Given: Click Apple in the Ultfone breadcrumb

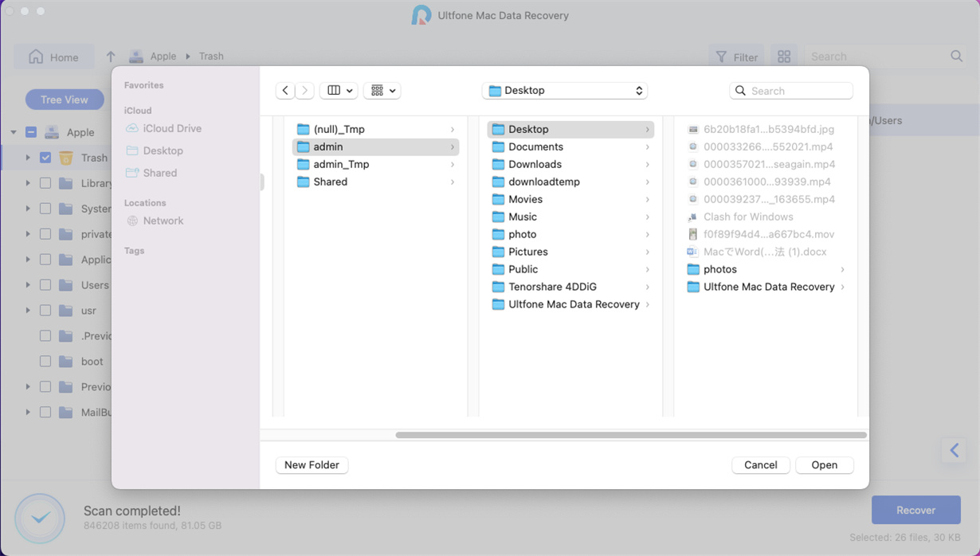Looking at the screenshot, I should point(163,57).
